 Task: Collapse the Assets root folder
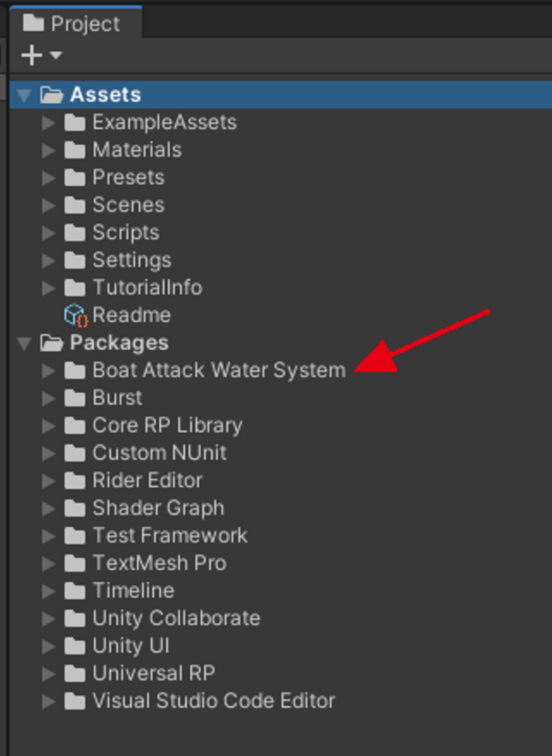(x=24, y=95)
